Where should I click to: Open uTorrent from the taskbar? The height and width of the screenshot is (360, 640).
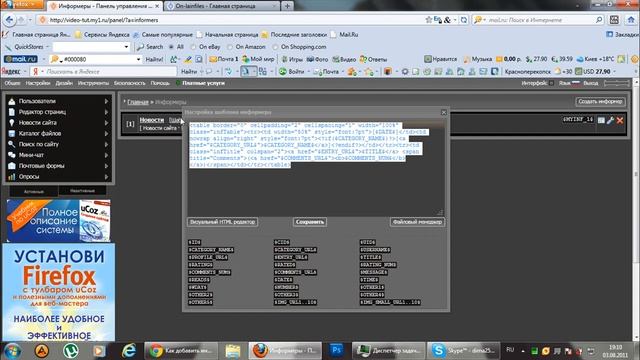(x=71, y=350)
